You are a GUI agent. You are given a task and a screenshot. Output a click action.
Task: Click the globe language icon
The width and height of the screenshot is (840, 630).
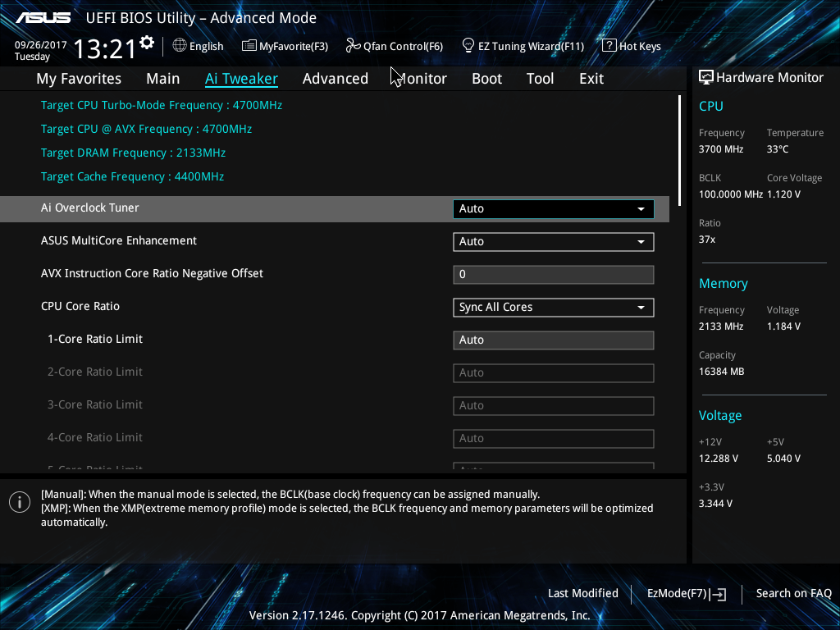(180, 45)
